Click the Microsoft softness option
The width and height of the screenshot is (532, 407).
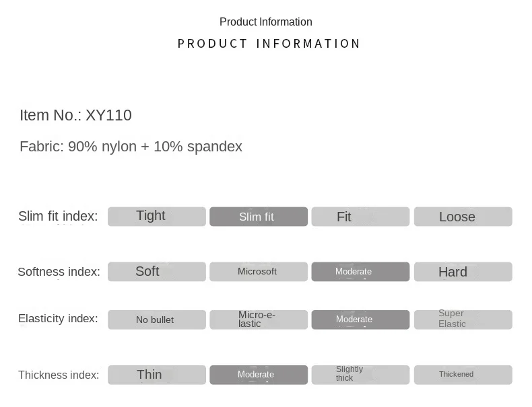pos(259,272)
